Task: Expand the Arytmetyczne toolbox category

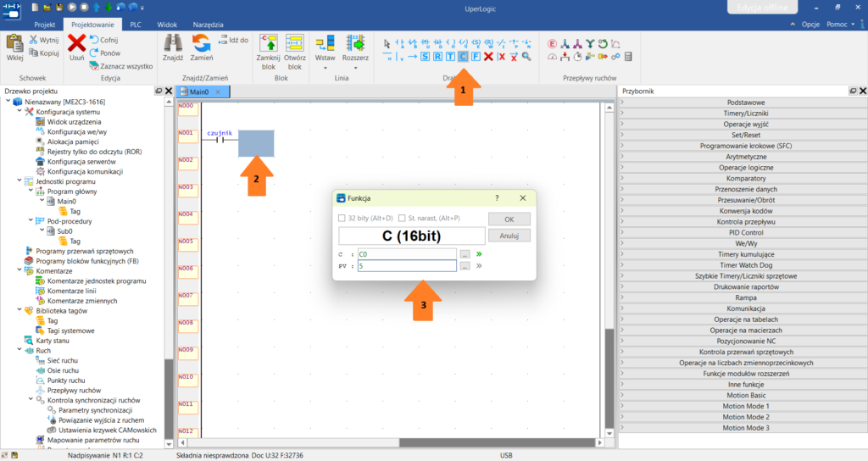Action: pos(743,157)
